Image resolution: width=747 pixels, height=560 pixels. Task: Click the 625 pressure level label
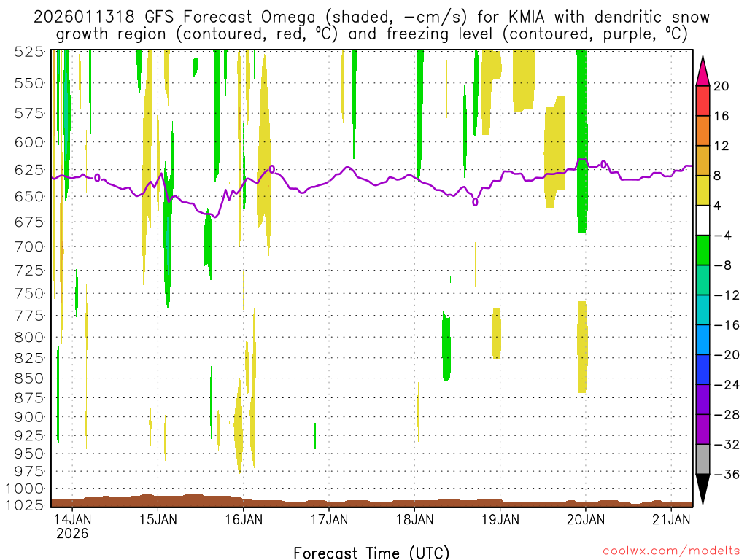(x=29, y=170)
